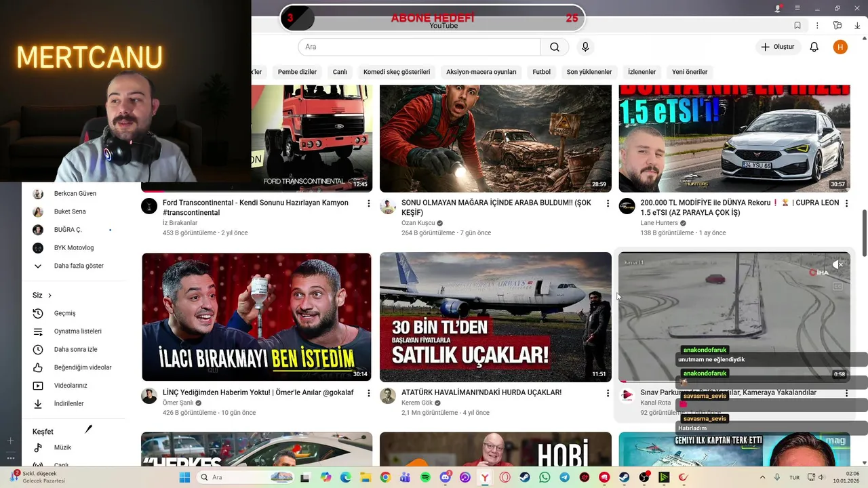
Task: Open browser hamburger menu in title bar
Action: (x=797, y=8)
